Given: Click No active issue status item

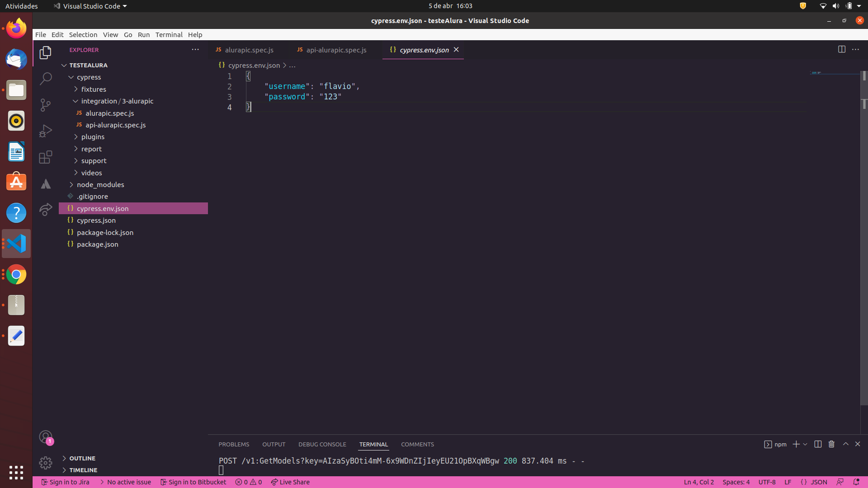Looking at the screenshot, I should (125, 482).
